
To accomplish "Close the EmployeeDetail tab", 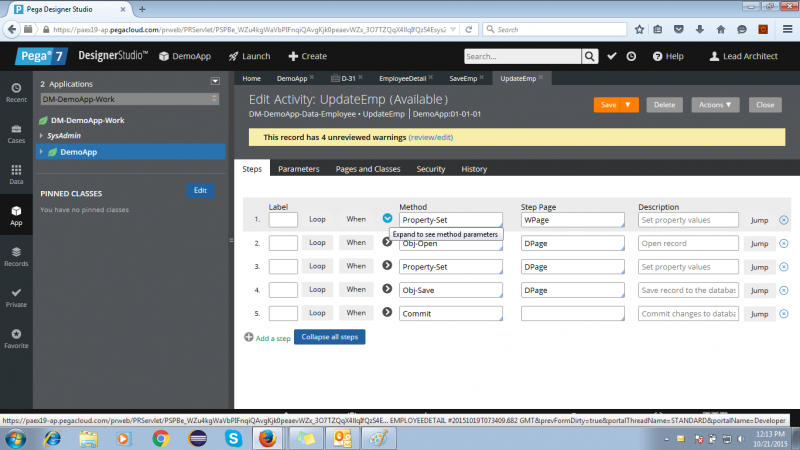I will point(431,78).
